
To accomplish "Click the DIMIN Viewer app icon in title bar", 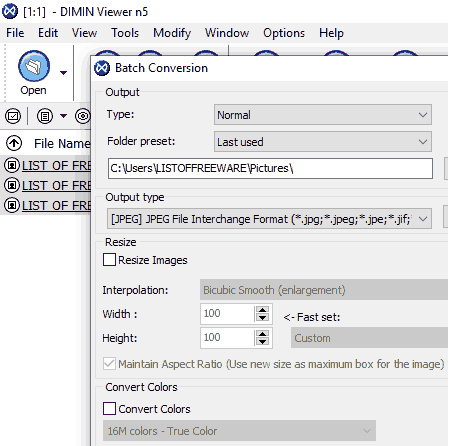I will coord(10,11).
